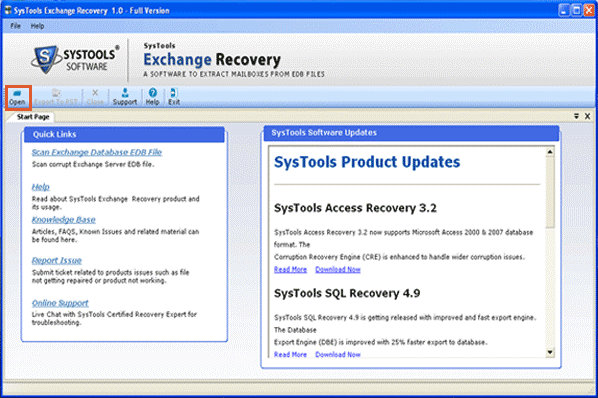Close the Exchange Recovery window
Screen dimensions: 598x398
click(x=588, y=10)
